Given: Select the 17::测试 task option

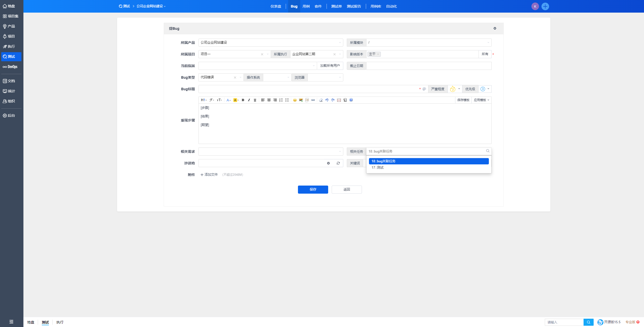Looking at the screenshot, I should coord(377,167).
